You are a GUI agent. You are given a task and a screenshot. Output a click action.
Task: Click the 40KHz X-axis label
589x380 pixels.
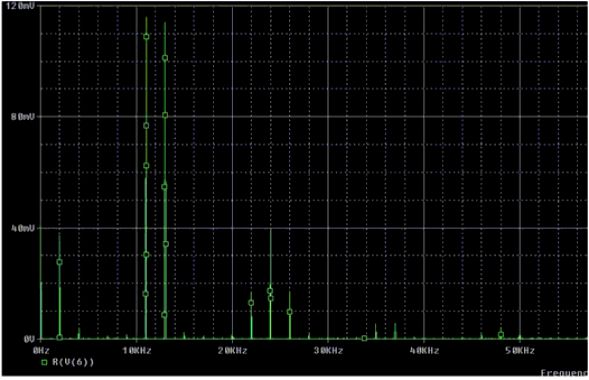[424, 351]
